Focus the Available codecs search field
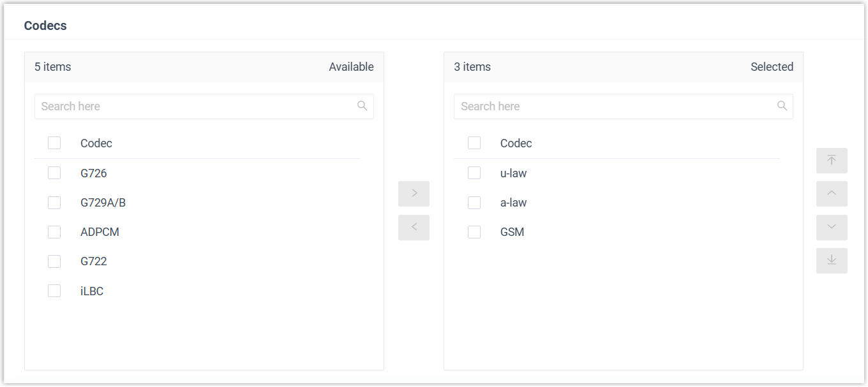 click(191, 106)
